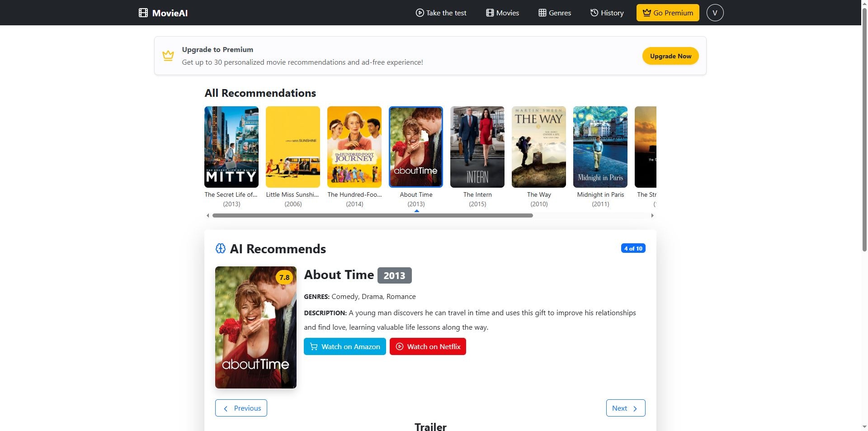This screenshot has width=868, height=431.
Task: Click the MovieAI brand name text
Action: pos(170,13)
